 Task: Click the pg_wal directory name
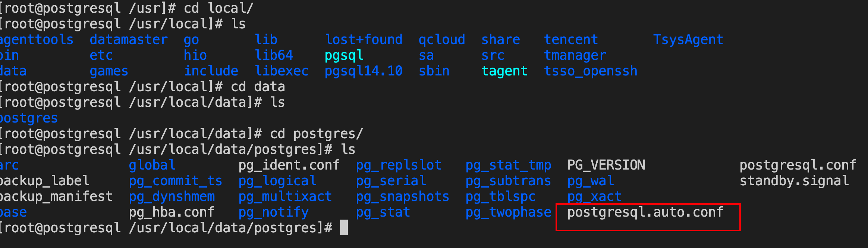[x=591, y=181]
